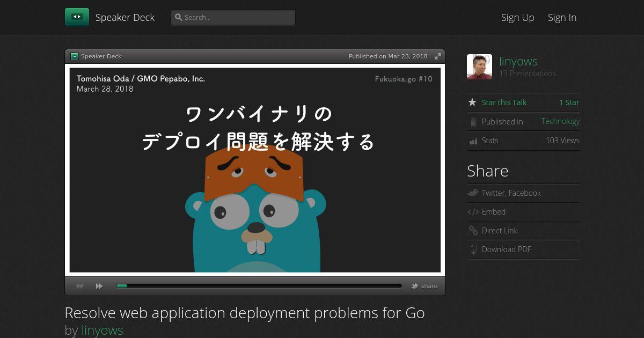644x338 pixels.
Task: Click the bird icon beside Twitter, Facebook
Action: [473, 193]
